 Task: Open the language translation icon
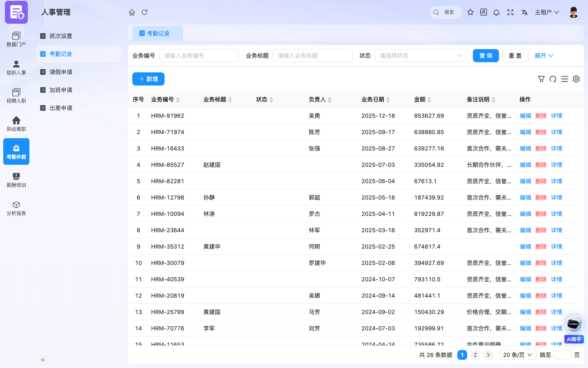(x=524, y=12)
